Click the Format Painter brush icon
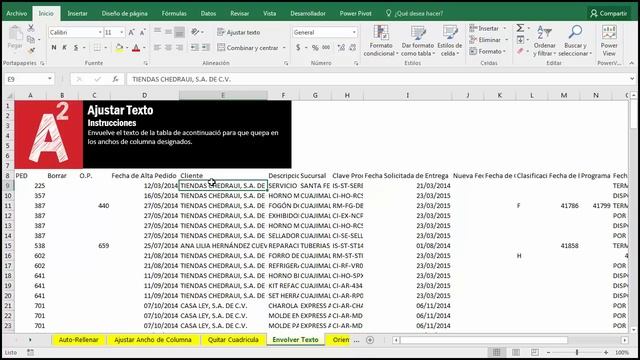 31,51
